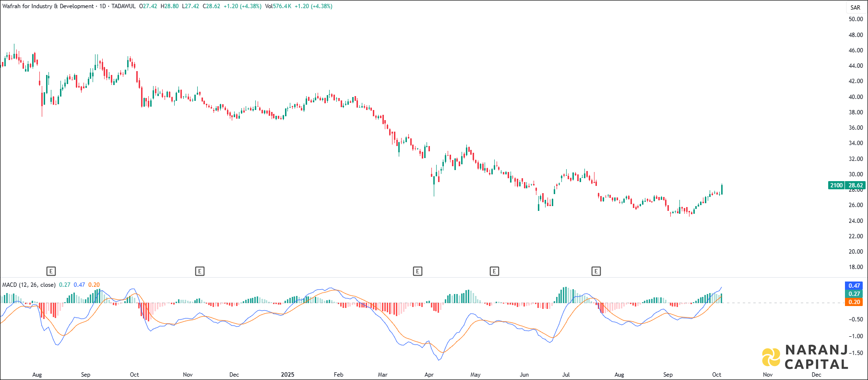The width and height of the screenshot is (868, 380).
Task: Click the Oct label at the right of time axis
Action: (x=716, y=375)
